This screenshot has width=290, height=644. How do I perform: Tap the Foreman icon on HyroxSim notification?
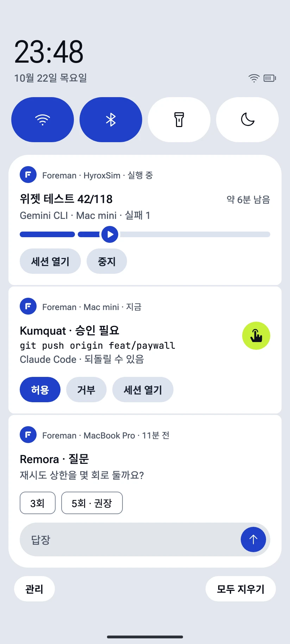pyautogui.click(x=28, y=175)
